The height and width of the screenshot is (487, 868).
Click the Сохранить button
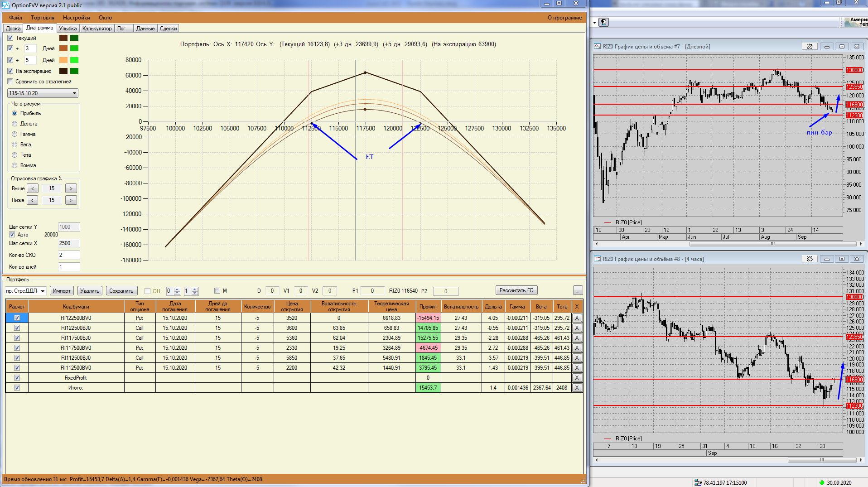(x=121, y=291)
